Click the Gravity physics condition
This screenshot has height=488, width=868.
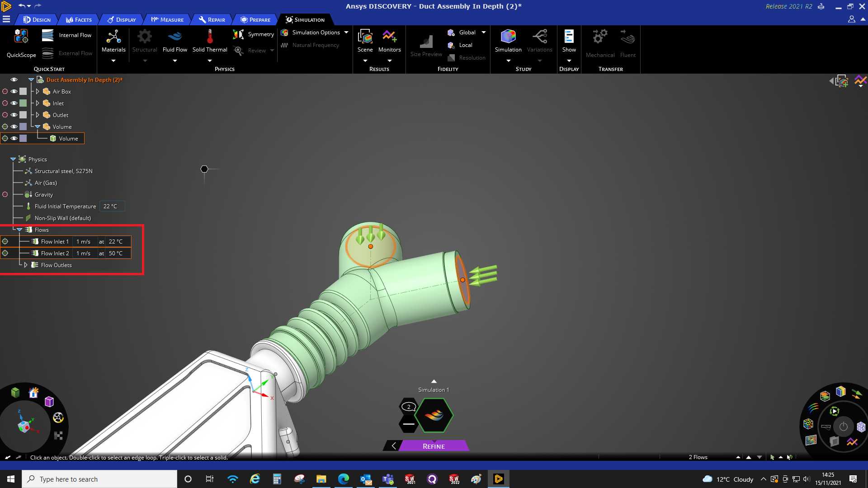44,195
